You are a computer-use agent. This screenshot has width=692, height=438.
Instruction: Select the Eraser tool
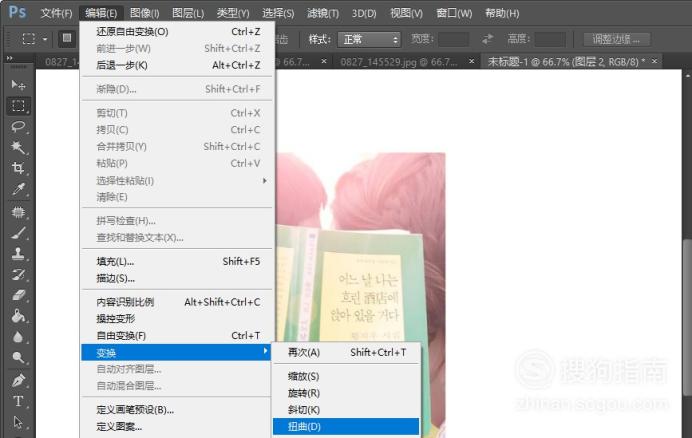pos(18,295)
